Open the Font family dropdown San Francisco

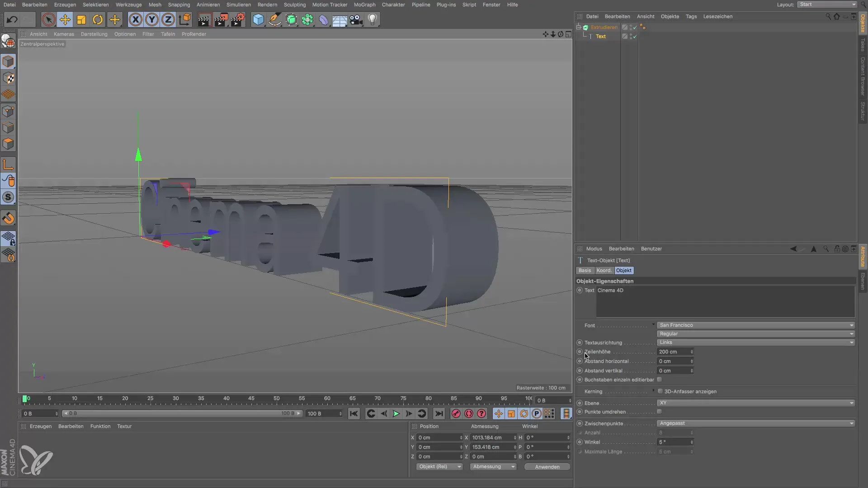click(x=755, y=325)
